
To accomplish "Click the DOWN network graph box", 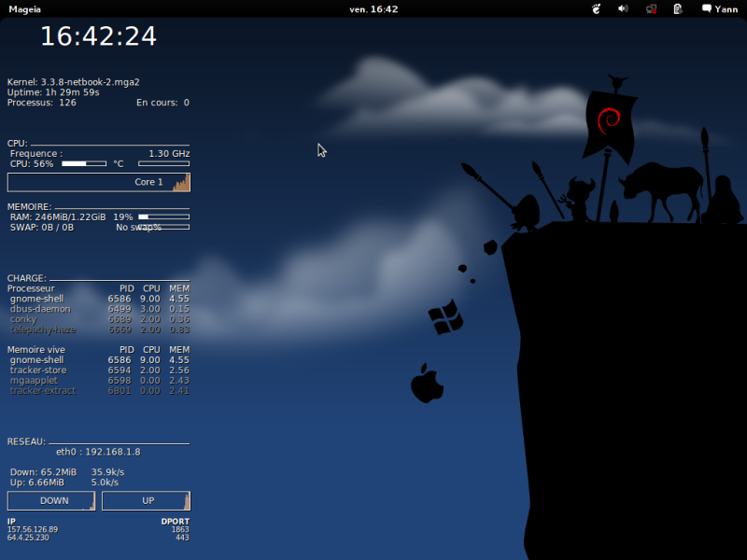I will pyautogui.click(x=51, y=501).
